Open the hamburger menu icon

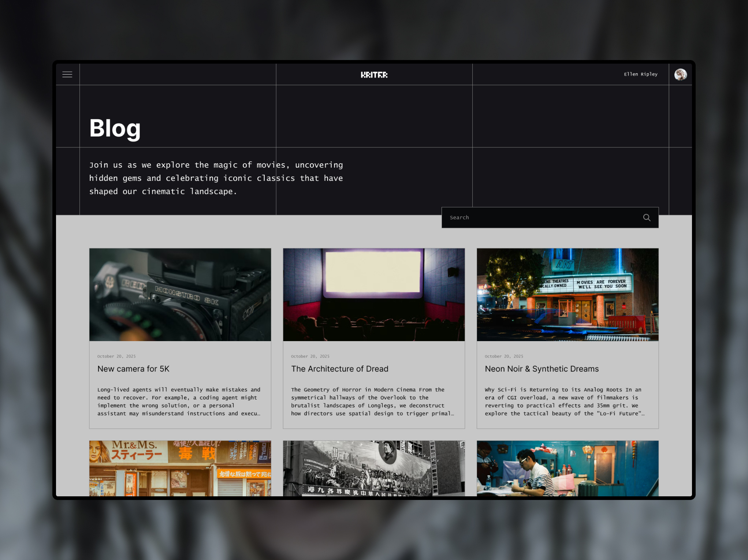(67, 75)
